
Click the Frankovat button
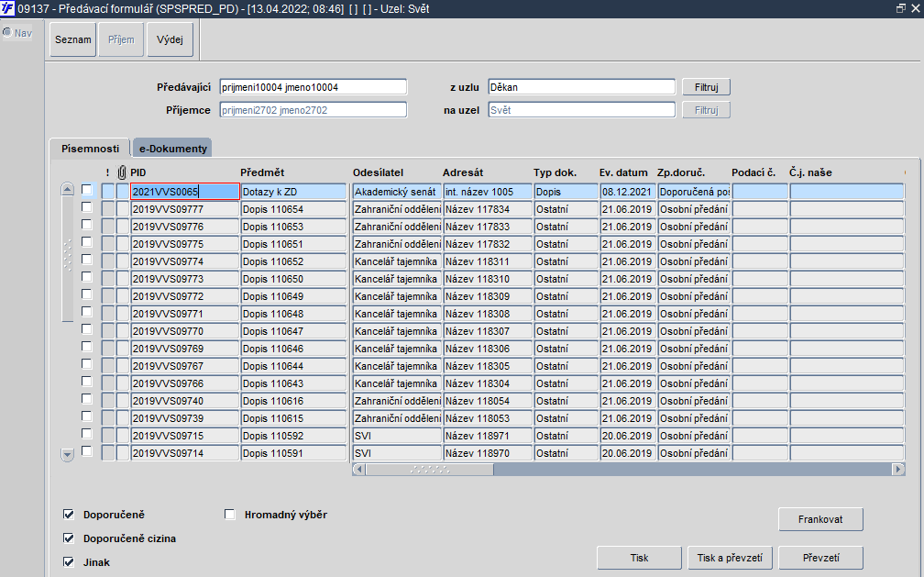pyautogui.click(x=820, y=519)
